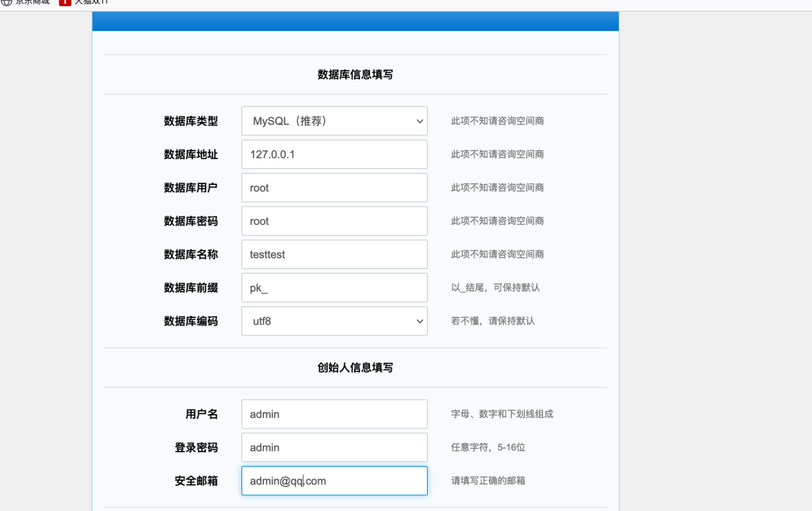Click the blue header bar at the top

click(x=355, y=20)
